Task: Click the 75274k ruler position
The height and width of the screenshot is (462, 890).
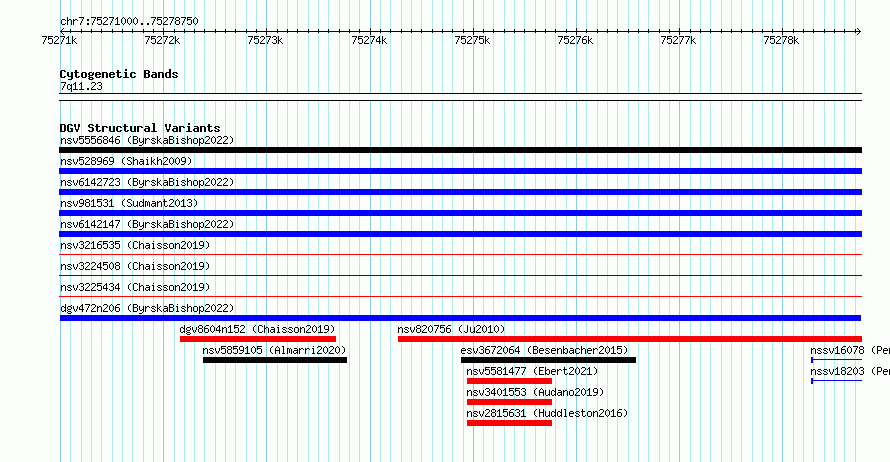Action: (x=370, y=40)
